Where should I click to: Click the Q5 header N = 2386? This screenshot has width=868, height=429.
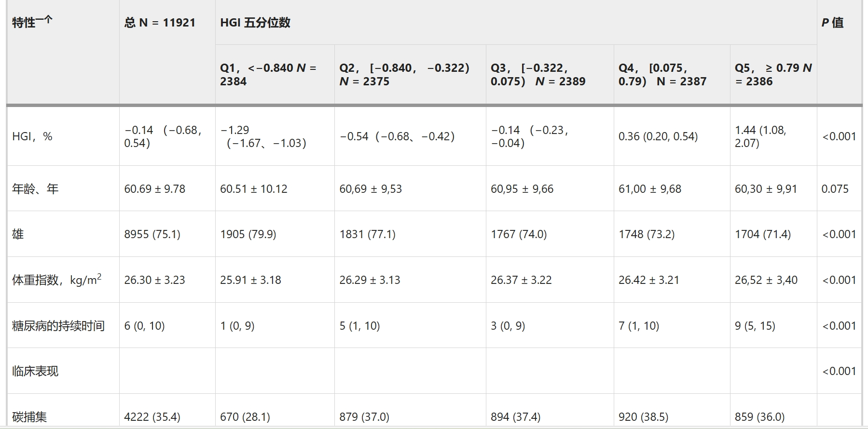click(x=773, y=75)
